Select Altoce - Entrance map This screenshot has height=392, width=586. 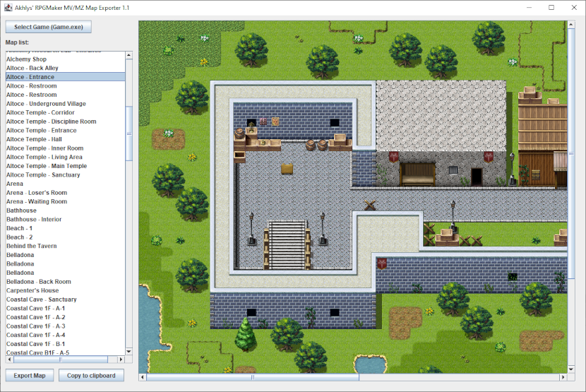point(66,77)
